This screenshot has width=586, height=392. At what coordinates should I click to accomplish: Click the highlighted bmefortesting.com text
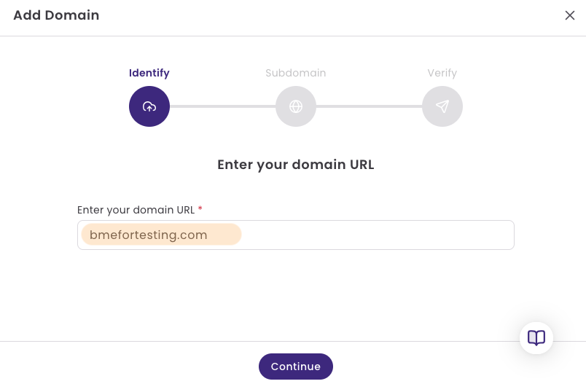point(149,235)
